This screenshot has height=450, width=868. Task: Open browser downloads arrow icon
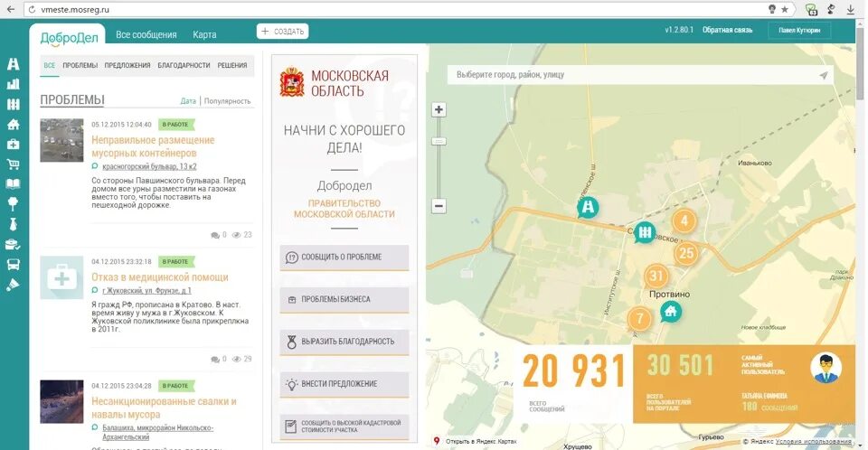tap(851, 9)
